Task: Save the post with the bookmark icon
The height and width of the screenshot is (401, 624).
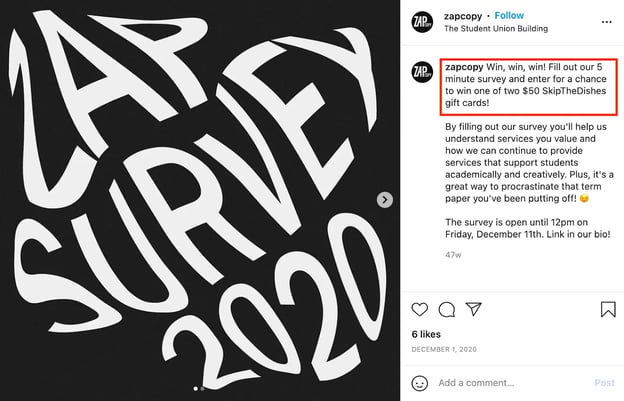Action: pos(608,310)
